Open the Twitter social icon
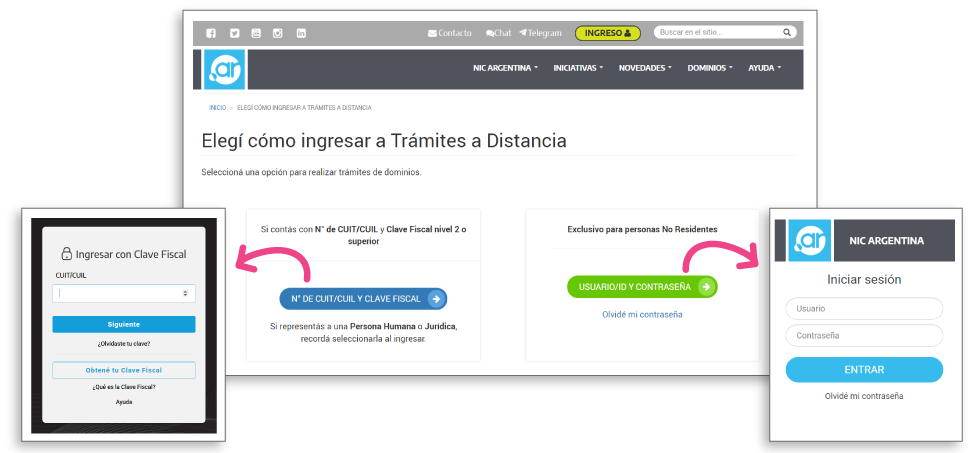 click(234, 34)
